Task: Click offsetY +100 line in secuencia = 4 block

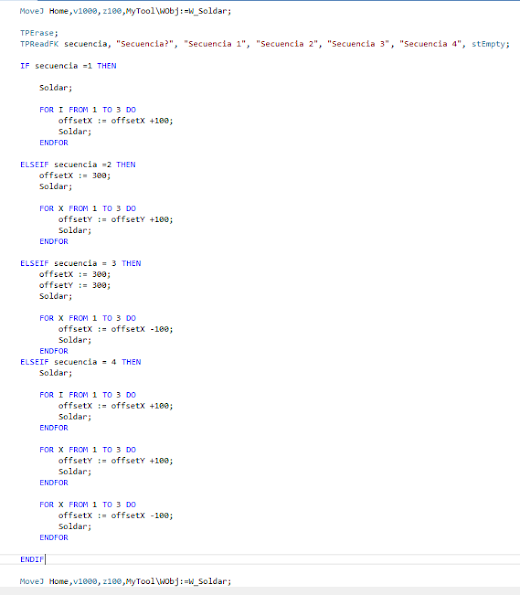Action: tap(116, 461)
